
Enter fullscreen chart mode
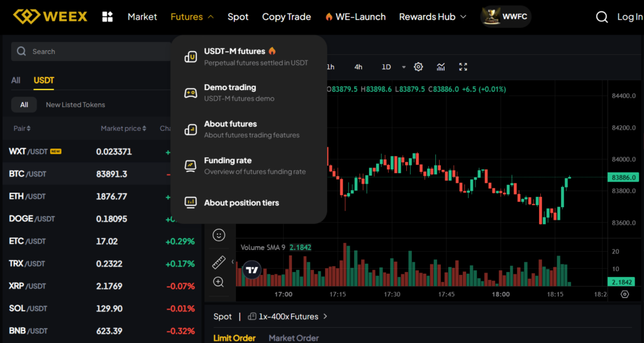[464, 67]
